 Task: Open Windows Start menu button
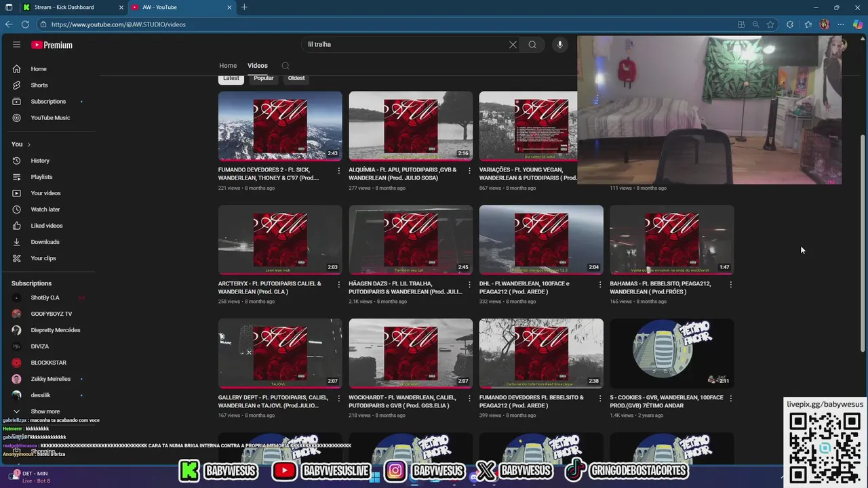pyautogui.click(x=375, y=476)
